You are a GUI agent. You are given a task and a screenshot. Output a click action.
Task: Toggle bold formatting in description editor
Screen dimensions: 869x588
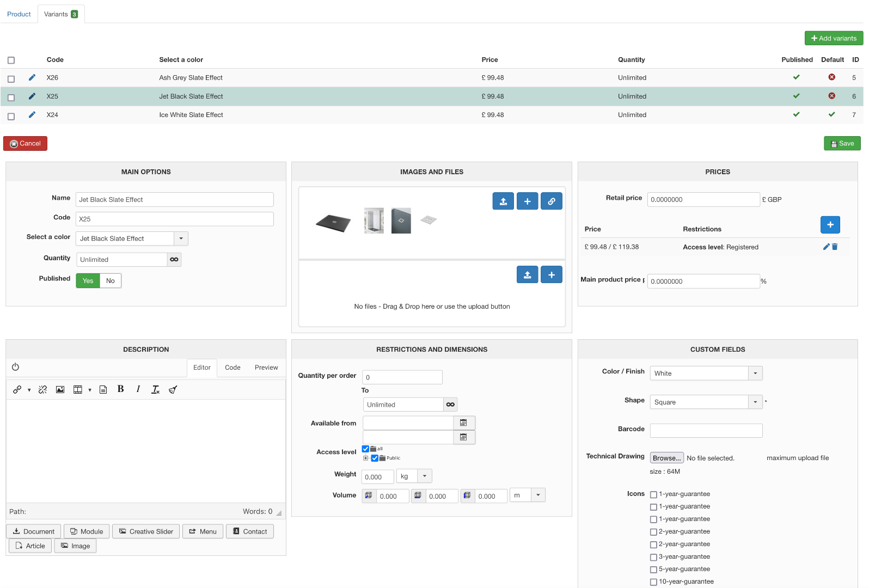point(120,389)
